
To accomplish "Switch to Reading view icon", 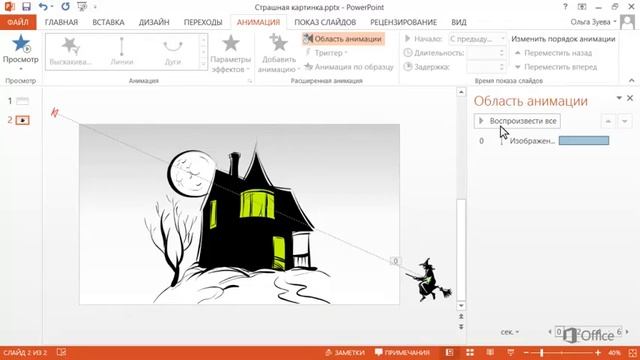I will 490,353.
